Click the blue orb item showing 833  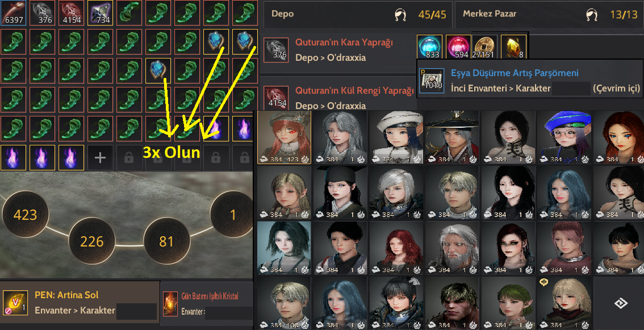pyautogui.click(x=429, y=47)
